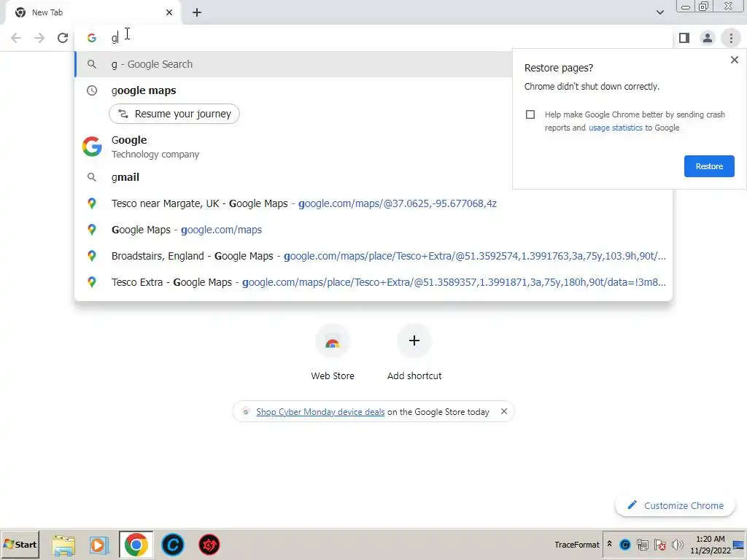Image resolution: width=747 pixels, height=560 pixels.
Task: Close the Restore pages popup
Action: coord(734,60)
